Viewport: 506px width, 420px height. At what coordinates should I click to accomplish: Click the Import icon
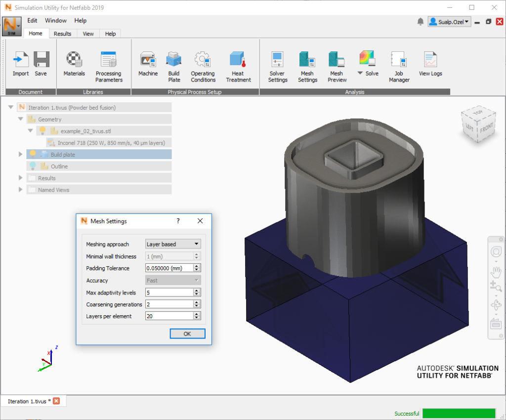[21, 64]
